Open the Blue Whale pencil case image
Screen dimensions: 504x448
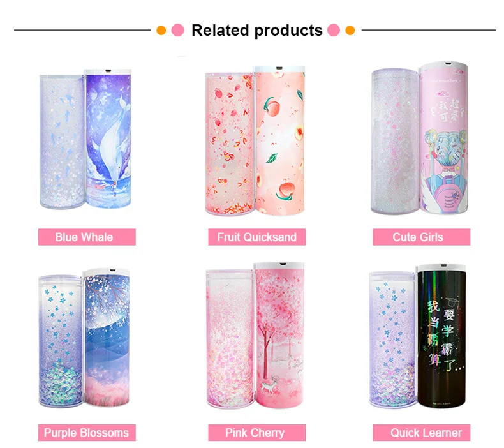point(85,139)
